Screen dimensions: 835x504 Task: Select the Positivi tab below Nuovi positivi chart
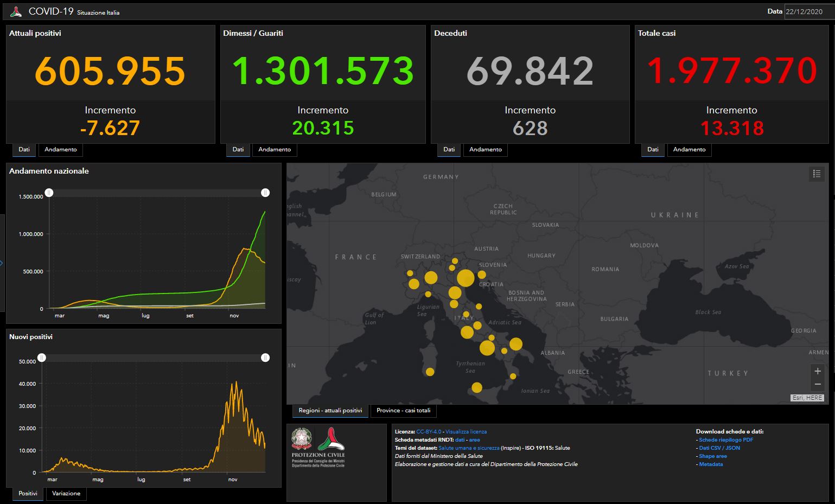(x=28, y=493)
